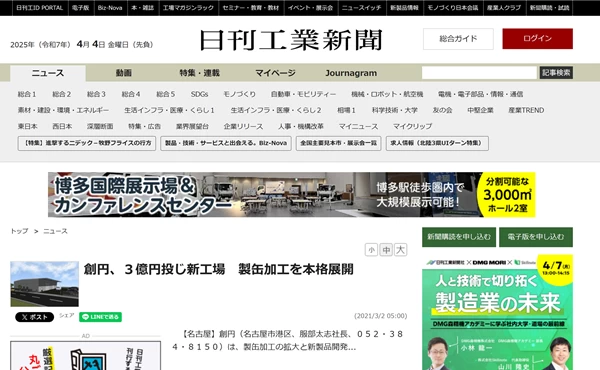Open イベント・展示会 in the top bar
Image resolution: width=600 pixels, height=370 pixels.
310,8
